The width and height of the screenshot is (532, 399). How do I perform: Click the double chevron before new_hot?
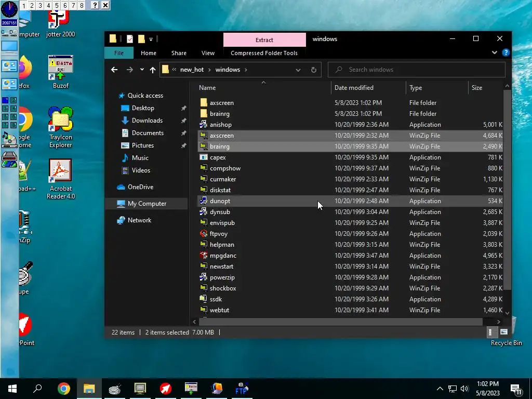tap(174, 70)
